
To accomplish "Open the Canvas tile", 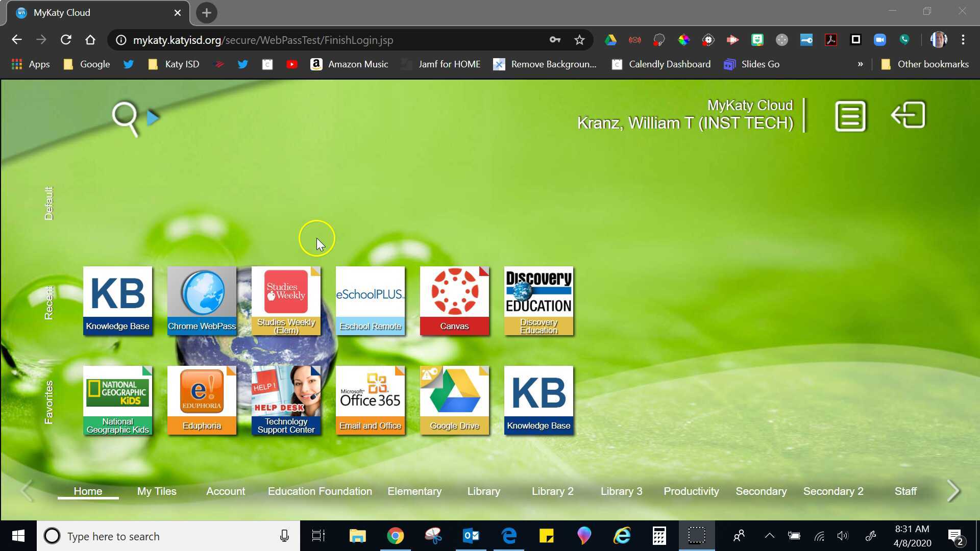I will 454,300.
